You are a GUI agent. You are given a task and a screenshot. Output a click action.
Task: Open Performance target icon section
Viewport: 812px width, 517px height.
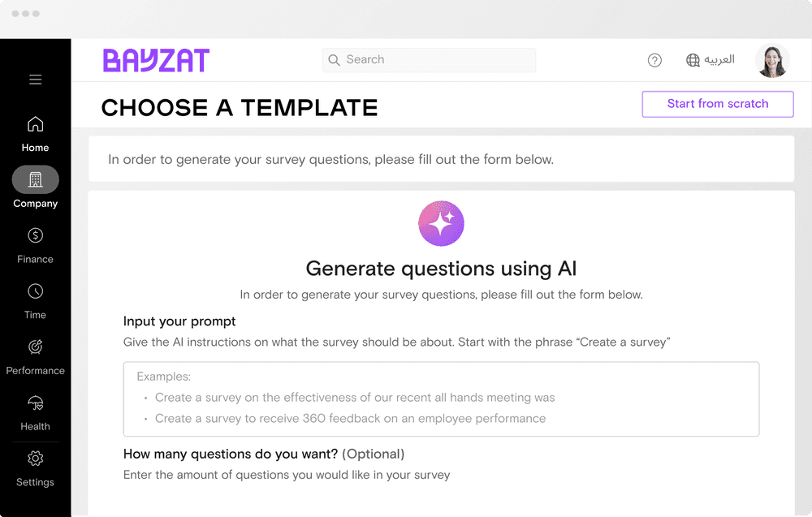coord(35,347)
